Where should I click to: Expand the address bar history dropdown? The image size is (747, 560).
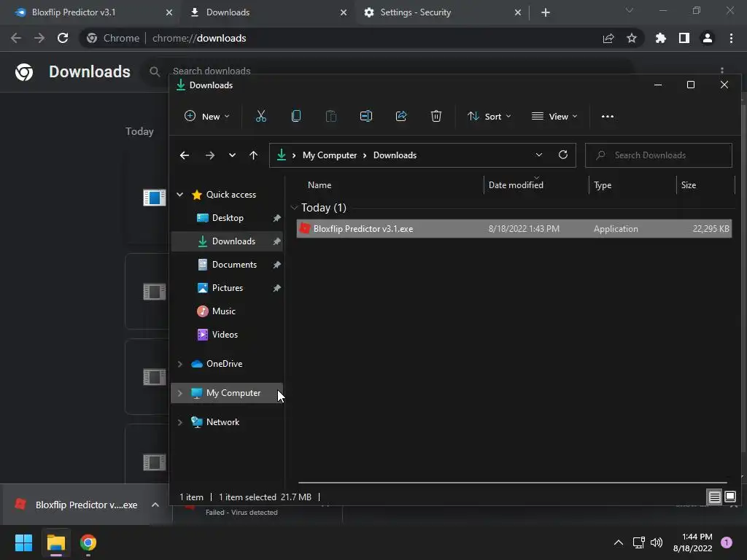(539, 155)
